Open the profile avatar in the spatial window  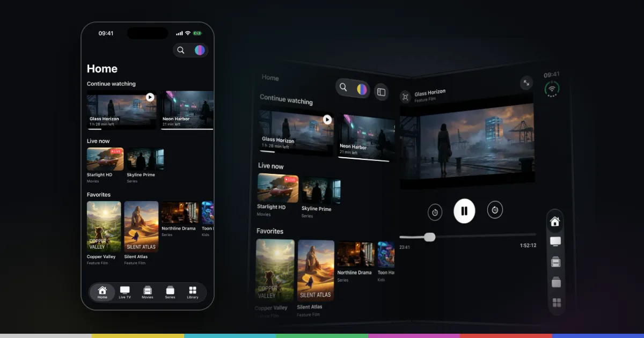362,89
